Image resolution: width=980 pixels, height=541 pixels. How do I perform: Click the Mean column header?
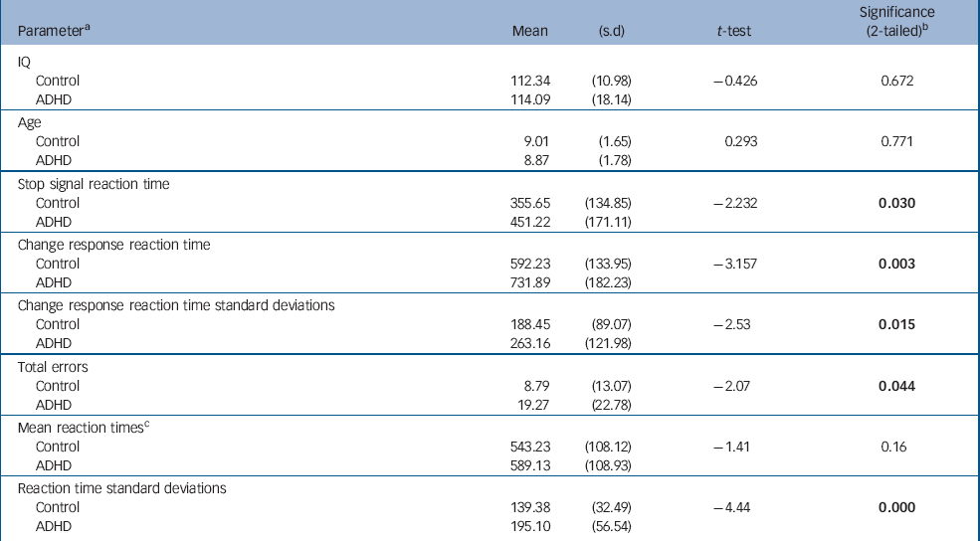pyautogui.click(x=529, y=31)
